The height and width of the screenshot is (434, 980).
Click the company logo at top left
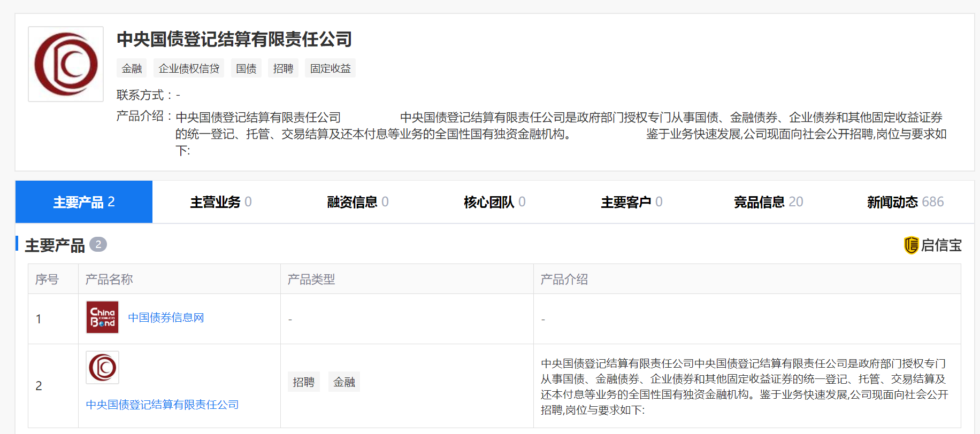[66, 64]
